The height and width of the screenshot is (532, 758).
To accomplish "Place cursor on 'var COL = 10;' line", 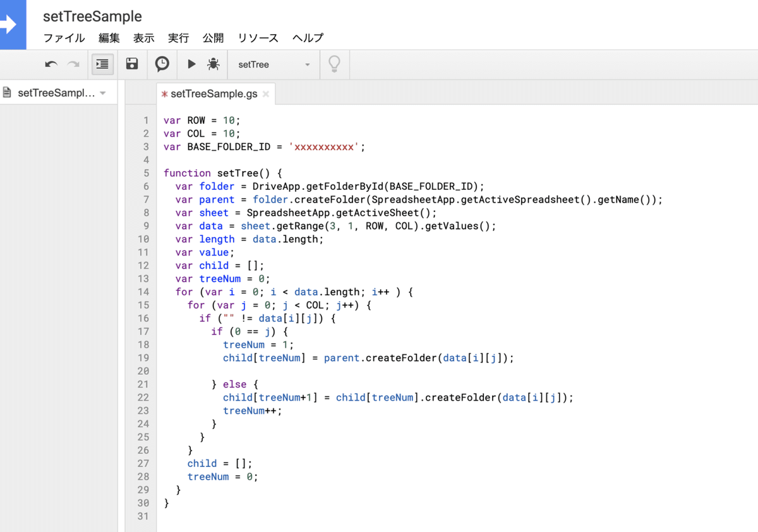I will tap(202, 133).
